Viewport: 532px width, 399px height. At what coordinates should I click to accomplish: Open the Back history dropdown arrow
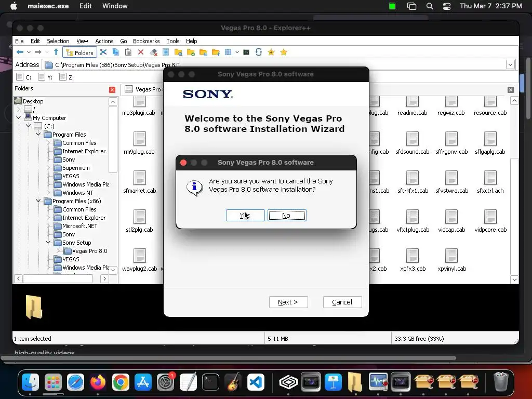pos(29,52)
